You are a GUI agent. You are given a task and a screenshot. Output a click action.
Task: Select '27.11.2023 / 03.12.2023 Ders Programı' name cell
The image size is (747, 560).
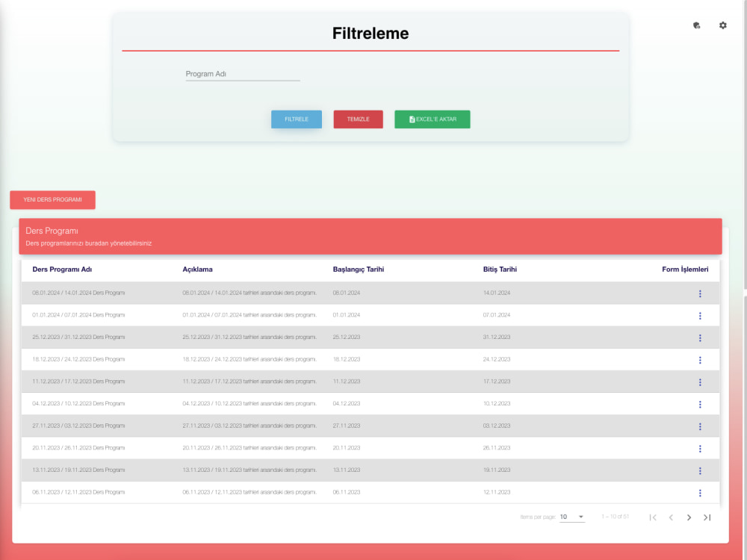[x=78, y=426]
